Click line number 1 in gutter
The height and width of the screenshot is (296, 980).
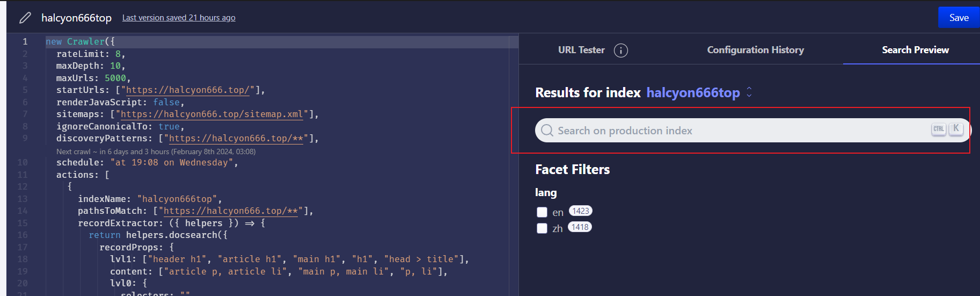click(x=25, y=42)
